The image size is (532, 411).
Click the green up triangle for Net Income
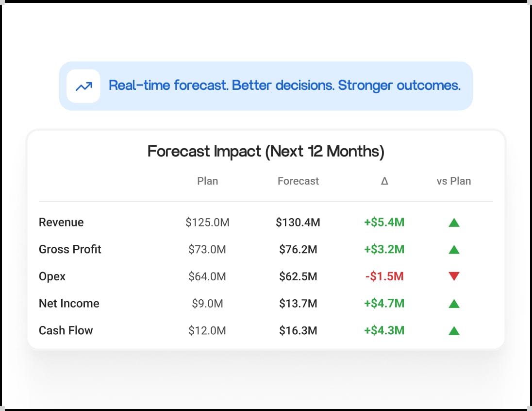454,303
